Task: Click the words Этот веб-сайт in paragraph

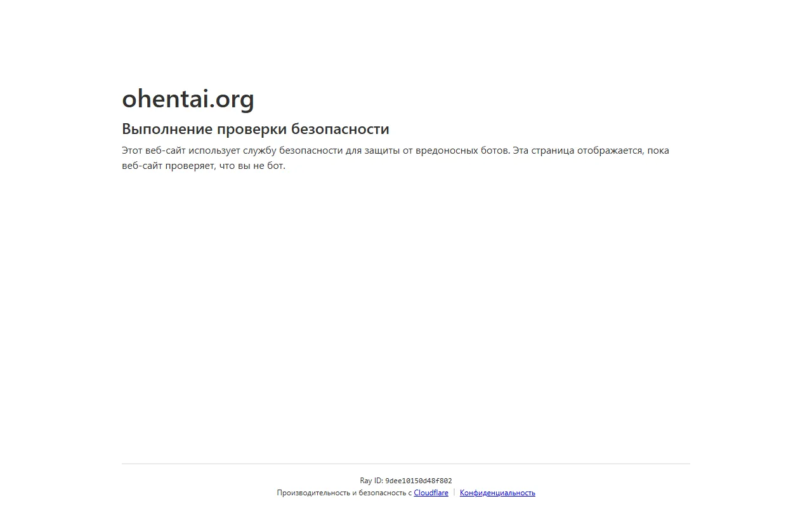Action: 154,150
